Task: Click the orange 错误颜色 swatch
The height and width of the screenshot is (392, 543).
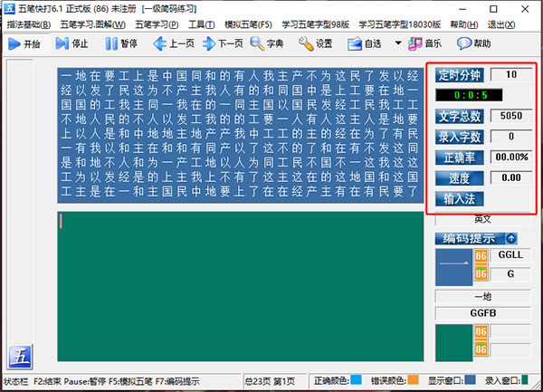Action: [x=412, y=381]
